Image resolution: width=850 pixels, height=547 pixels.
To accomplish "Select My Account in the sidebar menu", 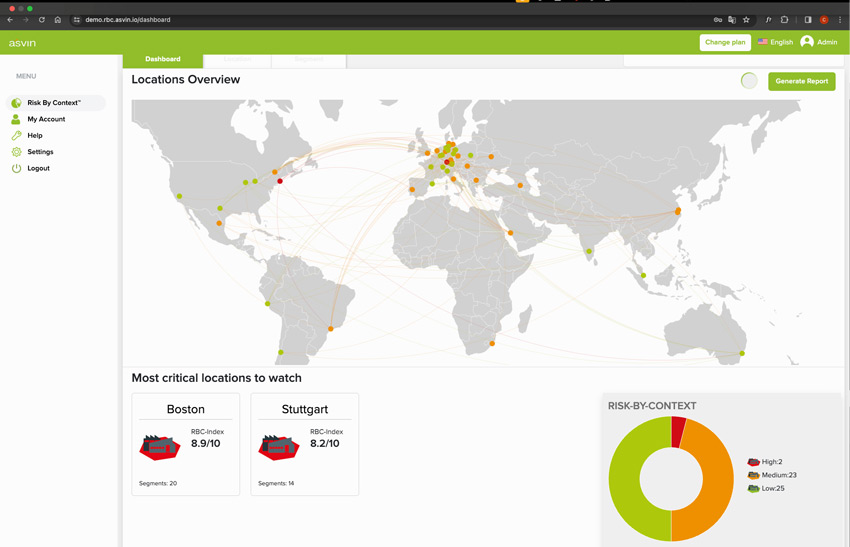I will [x=46, y=119].
